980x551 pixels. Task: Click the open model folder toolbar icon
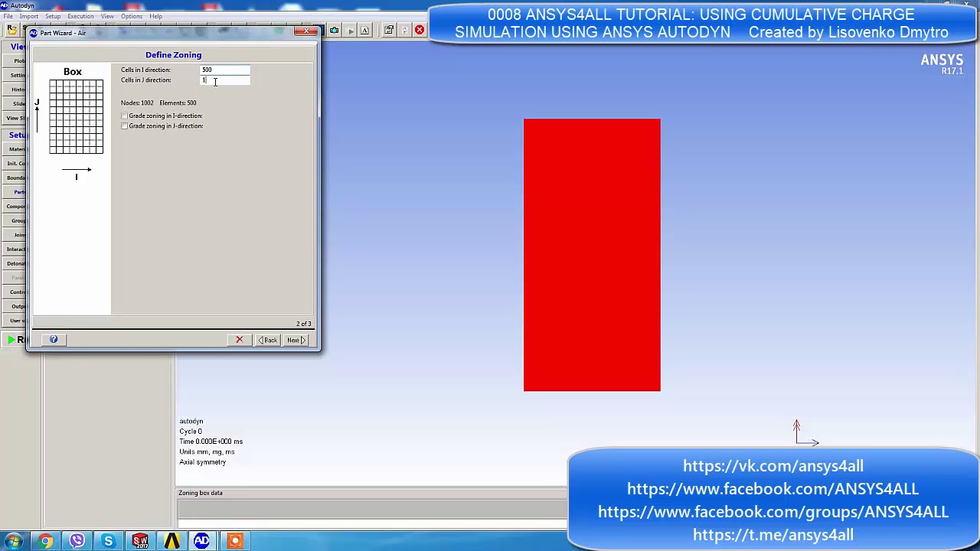coord(11,30)
